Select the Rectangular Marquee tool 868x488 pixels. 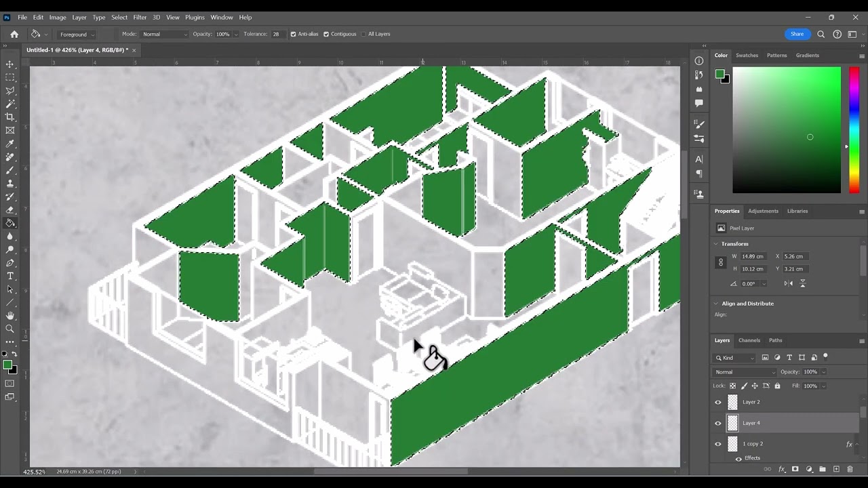point(10,77)
